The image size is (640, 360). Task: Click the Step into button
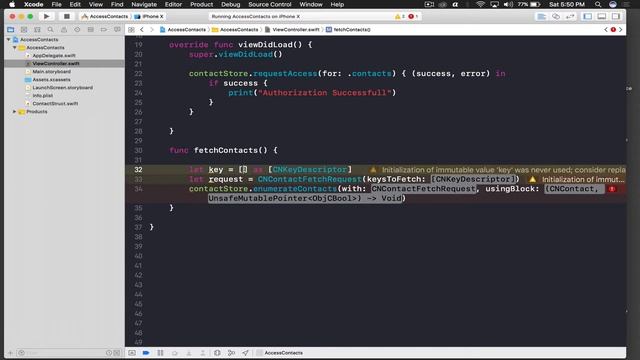point(189,353)
